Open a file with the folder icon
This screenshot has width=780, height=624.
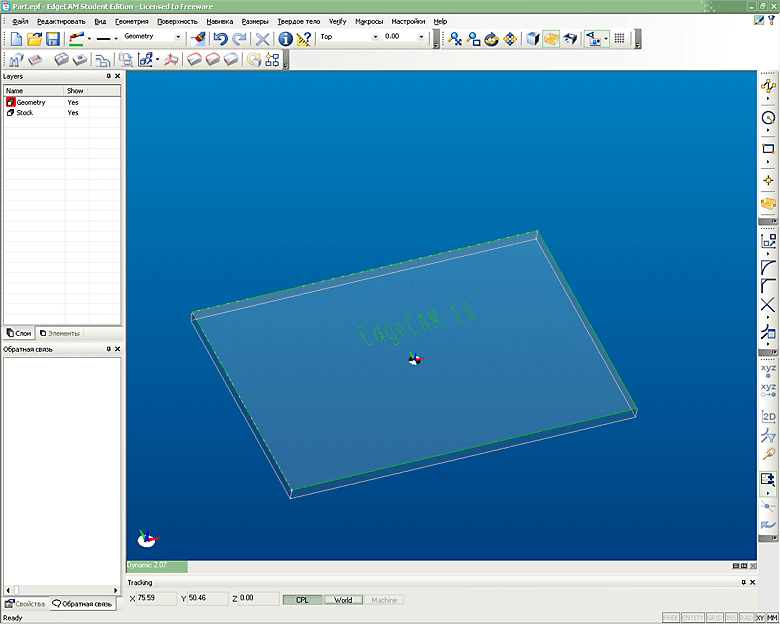[34, 39]
